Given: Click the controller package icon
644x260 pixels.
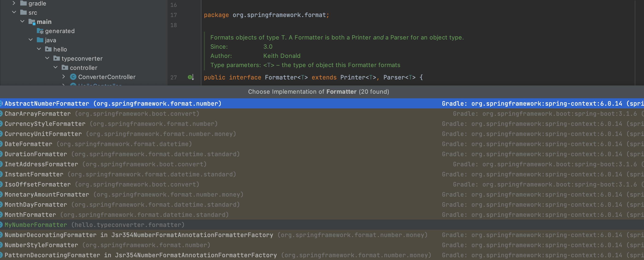Looking at the screenshot, I should pos(65,68).
